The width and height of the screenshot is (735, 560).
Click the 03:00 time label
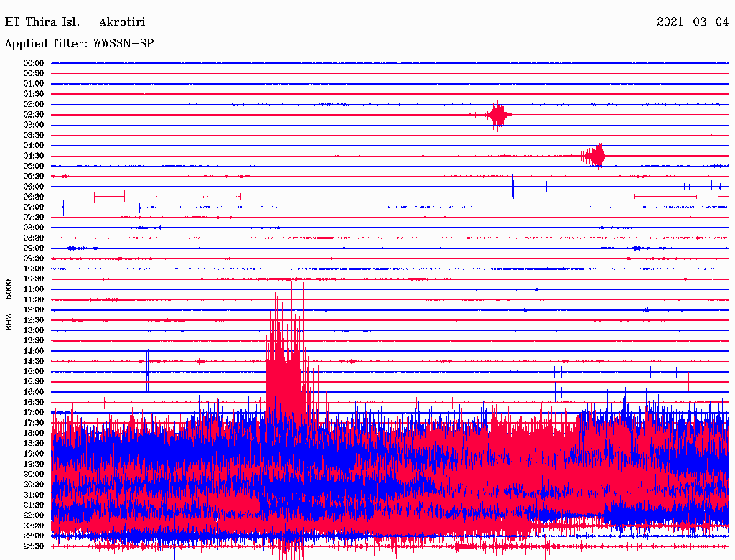[x=34, y=125]
